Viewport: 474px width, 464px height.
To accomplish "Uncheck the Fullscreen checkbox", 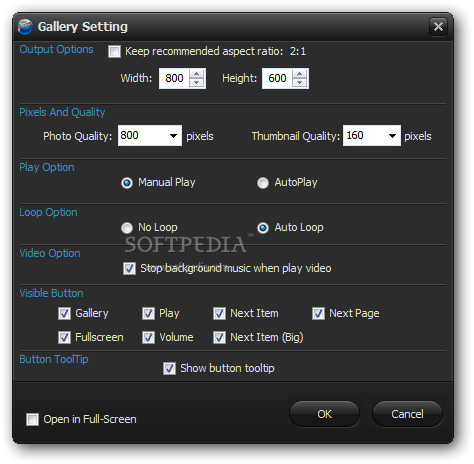I will (64, 337).
